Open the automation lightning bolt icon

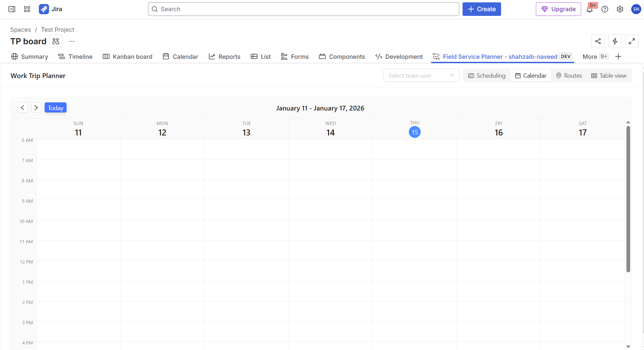(615, 41)
